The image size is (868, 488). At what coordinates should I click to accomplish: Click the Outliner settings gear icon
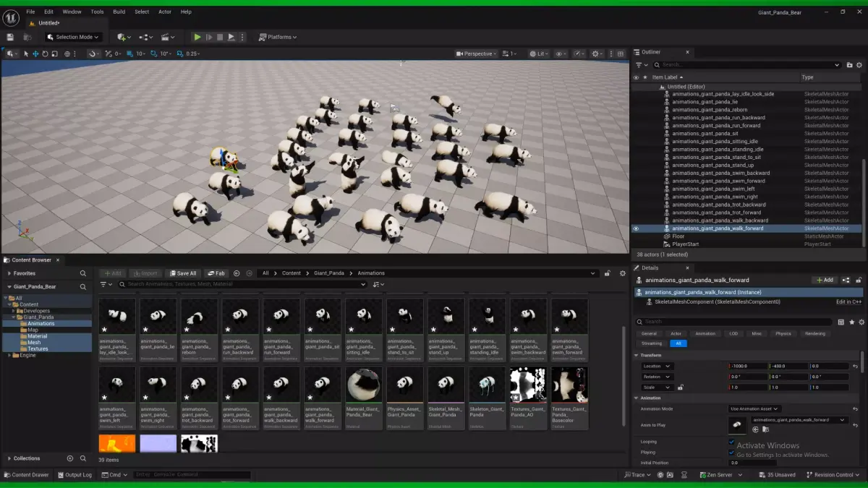coord(859,64)
